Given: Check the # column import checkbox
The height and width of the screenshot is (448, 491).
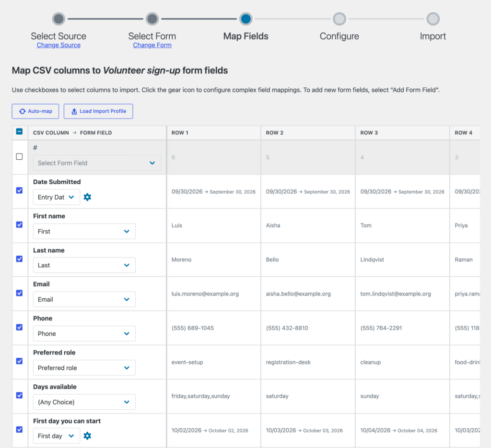Looking at the screenshot, I should [19, 157].
